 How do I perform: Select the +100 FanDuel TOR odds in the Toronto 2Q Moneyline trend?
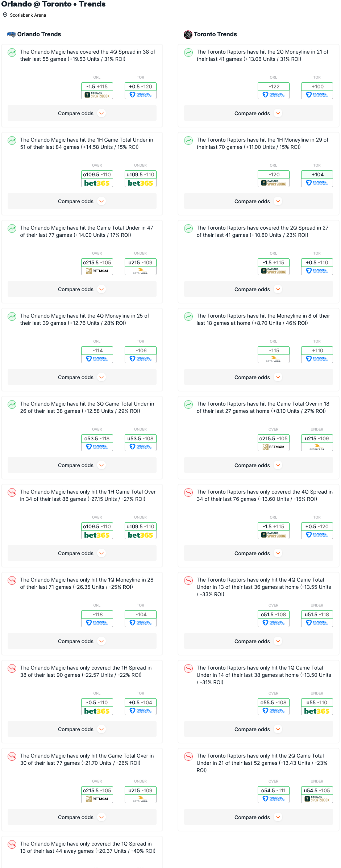pyautogui.click(x=317, y=91)
